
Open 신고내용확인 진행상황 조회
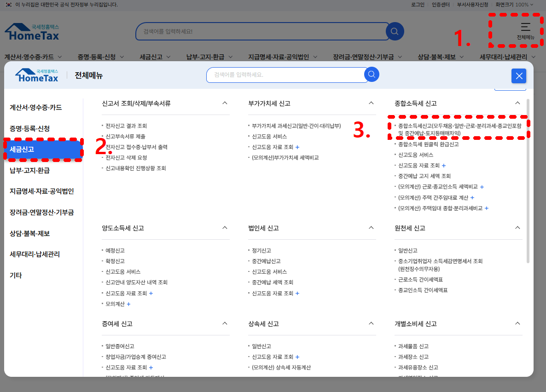pyautogui.click(x=136, y=168)
